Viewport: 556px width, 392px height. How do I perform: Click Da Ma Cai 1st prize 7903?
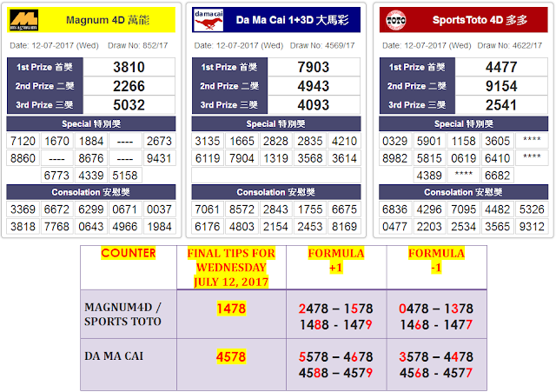(314, 67)
